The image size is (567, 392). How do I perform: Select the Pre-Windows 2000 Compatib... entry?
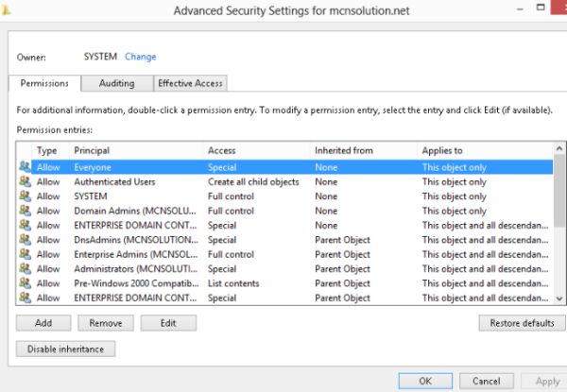[x=285, y=283]
